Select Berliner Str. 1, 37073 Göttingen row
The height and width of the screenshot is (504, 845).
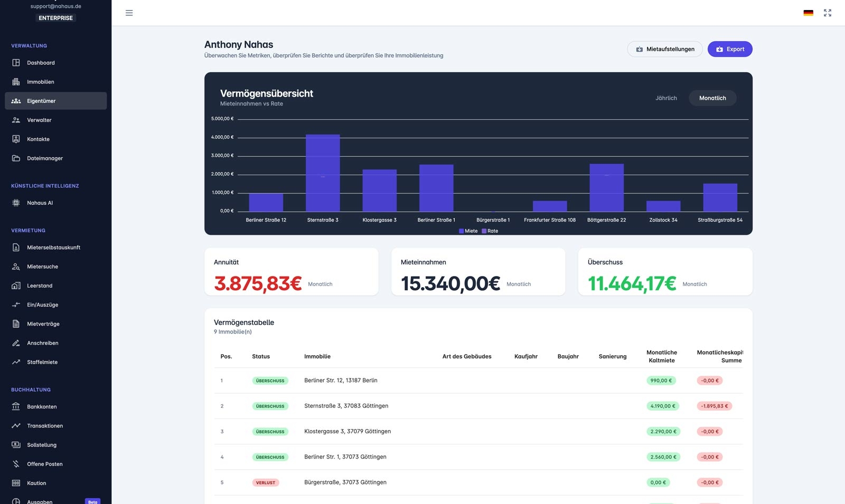pos(478,457)
